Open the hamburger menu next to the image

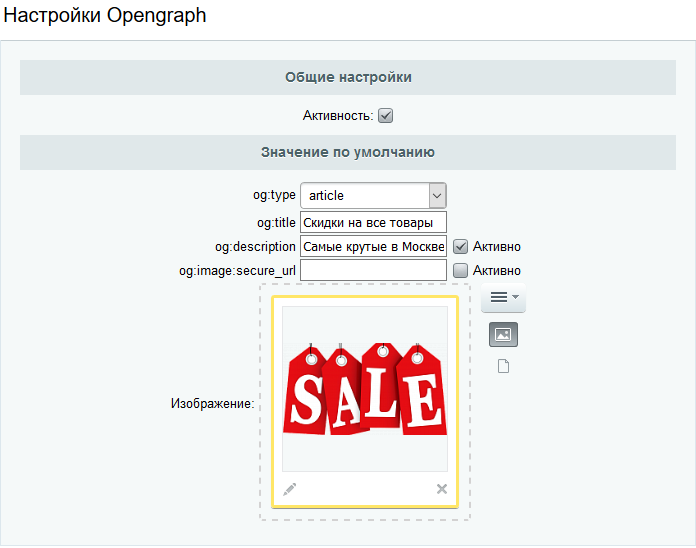pyautogui.click(x=503, y=297)
